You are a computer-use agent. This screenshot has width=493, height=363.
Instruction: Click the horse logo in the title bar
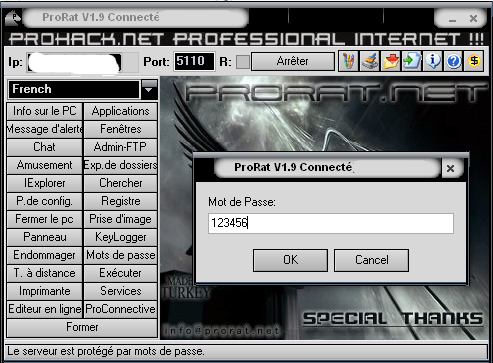click(x=13, y=18)
